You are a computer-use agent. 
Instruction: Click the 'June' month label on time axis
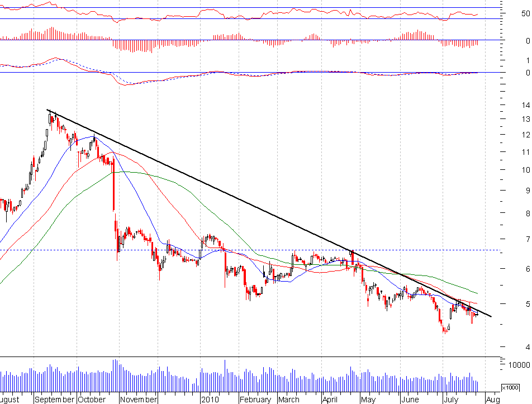(410, 400)
